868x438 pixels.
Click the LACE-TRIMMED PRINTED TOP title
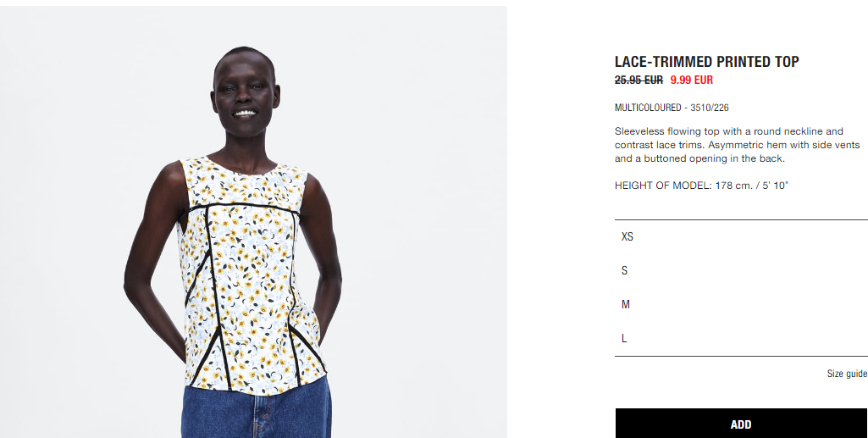(707, 62)
